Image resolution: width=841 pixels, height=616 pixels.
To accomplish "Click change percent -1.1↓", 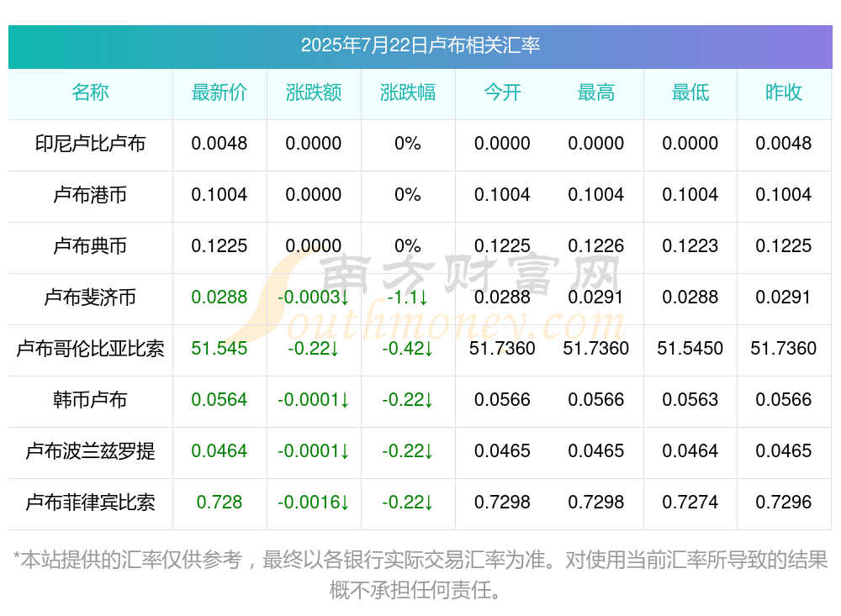I will tap(408, 297).
